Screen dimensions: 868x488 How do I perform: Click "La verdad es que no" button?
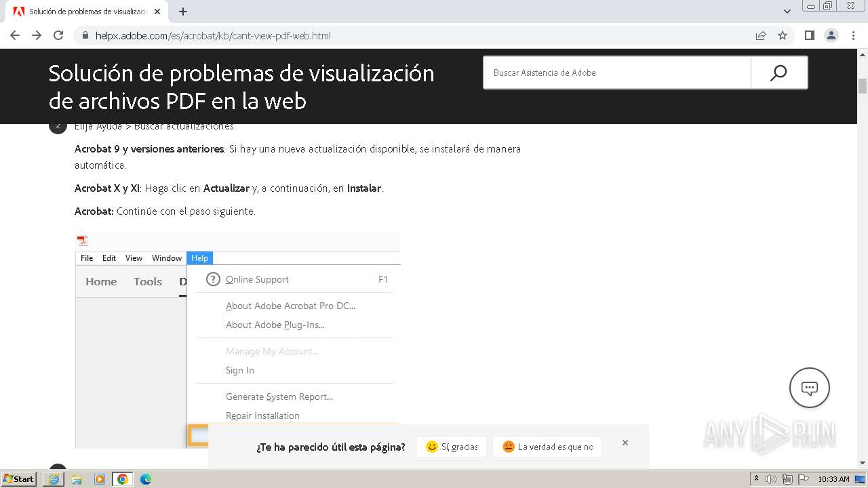(547, 447)
